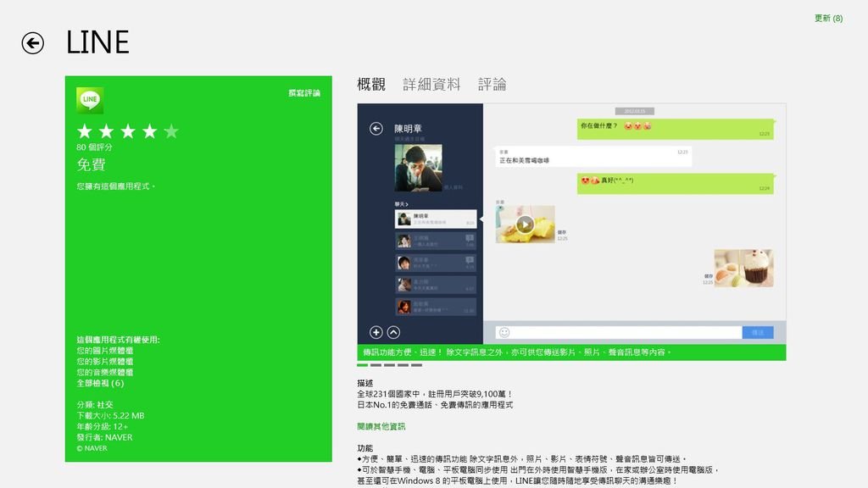The image size is (868, 488).
Task: Click the large LINE page title
Action: click(97, 42)
